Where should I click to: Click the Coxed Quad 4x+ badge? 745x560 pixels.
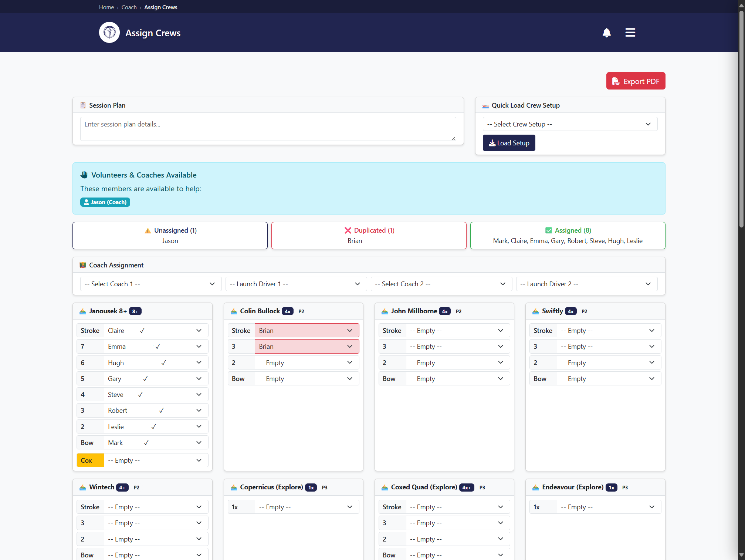coord(467,488)
